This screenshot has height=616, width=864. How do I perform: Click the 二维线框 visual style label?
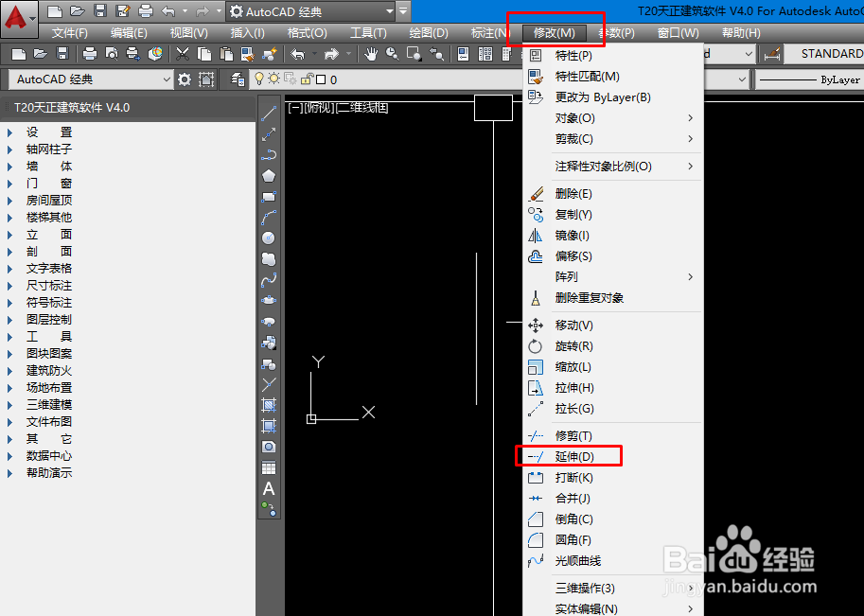[x=362, y=108]
